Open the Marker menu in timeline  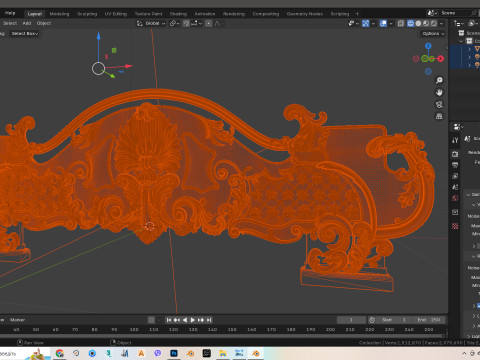point(17,320)
